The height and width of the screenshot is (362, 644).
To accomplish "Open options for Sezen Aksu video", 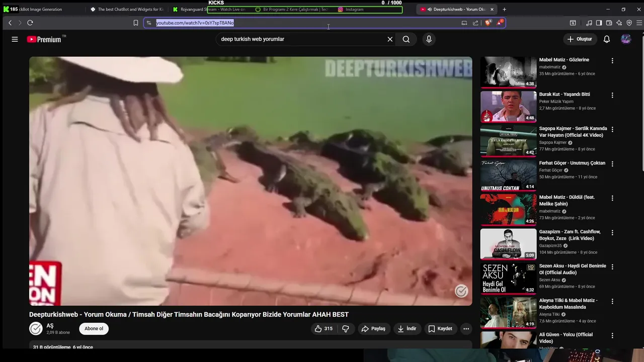I will (x=612, y=267).
